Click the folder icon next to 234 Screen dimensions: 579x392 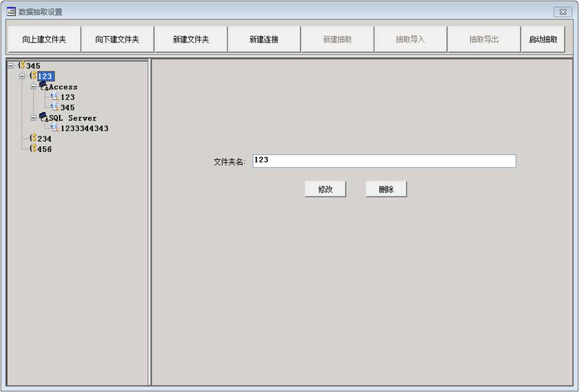click(x=33, y=138)
